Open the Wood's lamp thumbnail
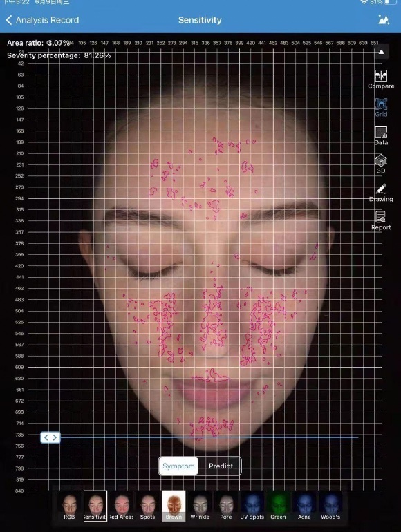Image resolution: width=401 pixels, height=532 pixels. click(330, 506)
